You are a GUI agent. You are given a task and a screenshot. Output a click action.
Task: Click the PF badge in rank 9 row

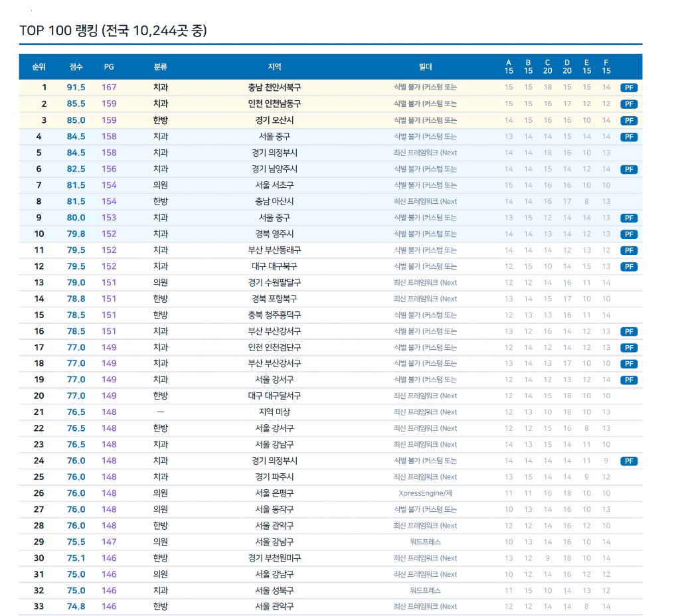629,218
